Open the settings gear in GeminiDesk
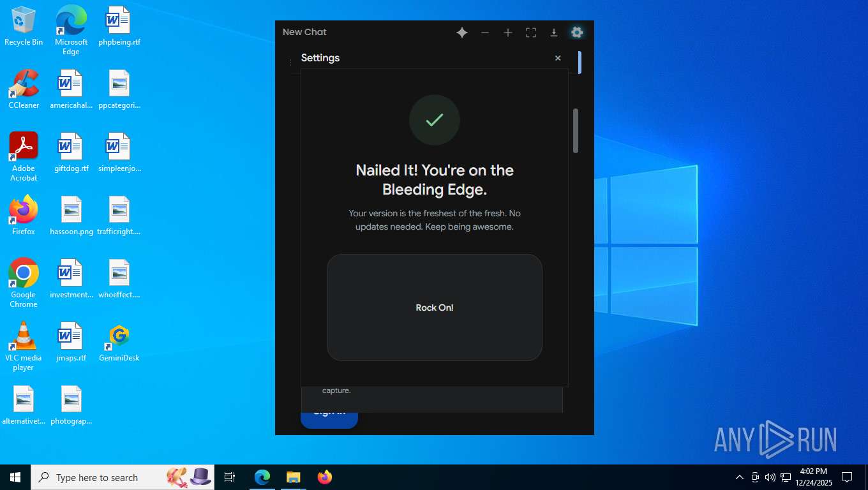This screenshot has height=490, width=868. coord(577,32)
